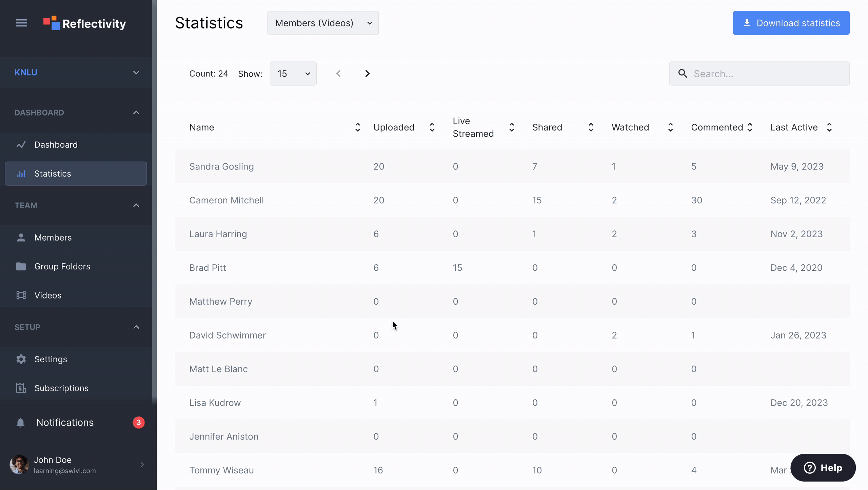Click the Subscriptions menu item

pyautogui.click(x=61, y=387)
